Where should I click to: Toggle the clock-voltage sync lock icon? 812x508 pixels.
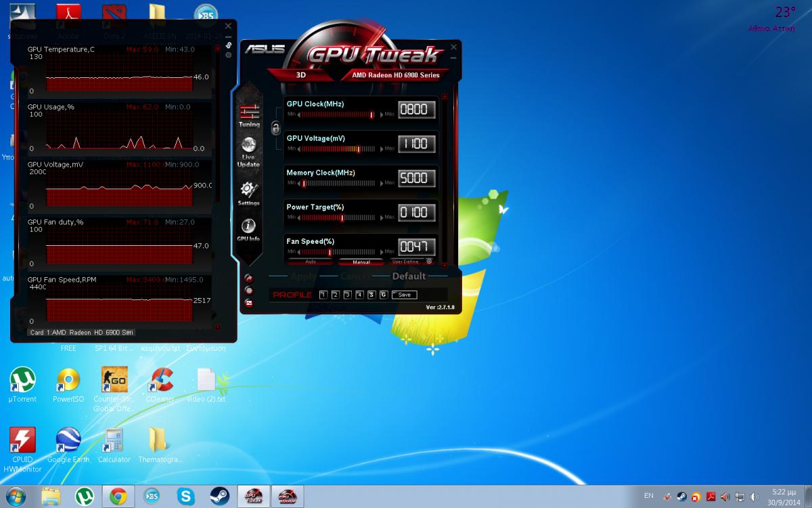[275, 127]
